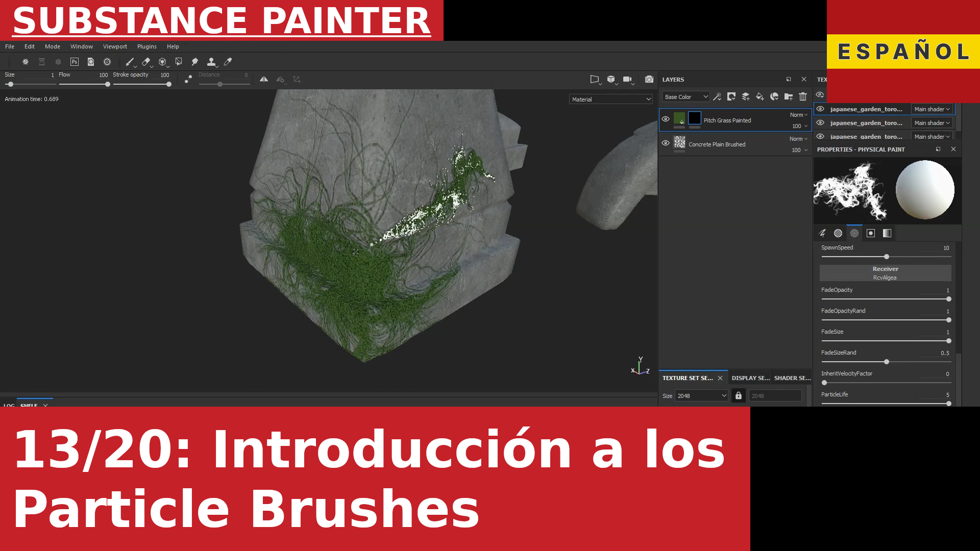Click the add fill layer bucket icon
This screenshot has height=551, width=980.
tap(760, 96)
